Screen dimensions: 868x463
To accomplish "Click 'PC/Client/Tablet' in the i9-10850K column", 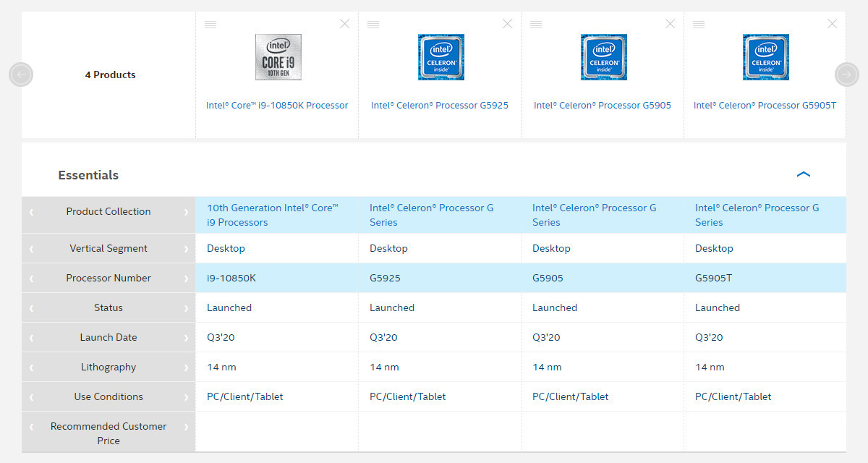I will click(245, 396).
